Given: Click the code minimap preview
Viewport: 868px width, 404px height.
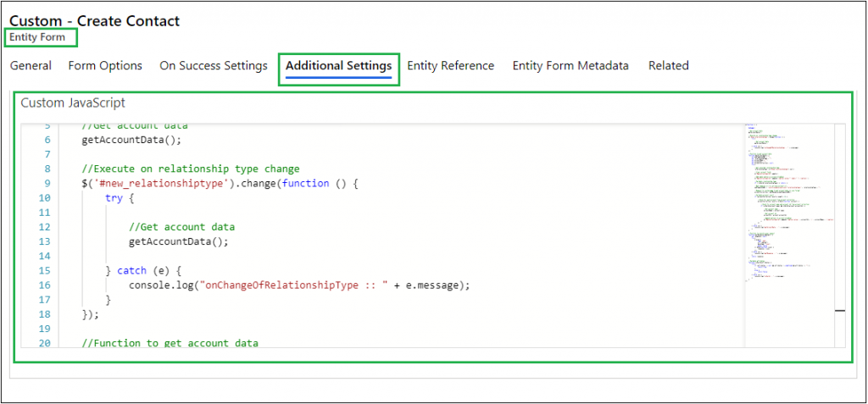Looking at the screenshot, I should click(785, 212).
